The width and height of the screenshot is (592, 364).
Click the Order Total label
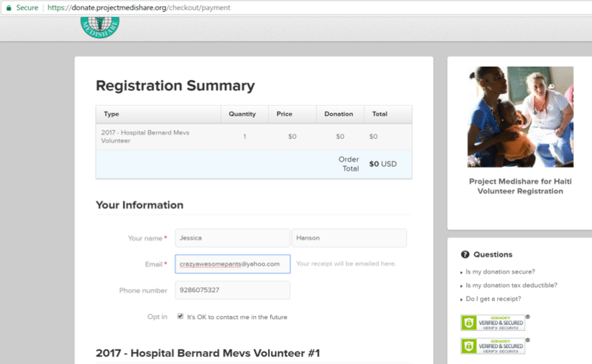348,164
